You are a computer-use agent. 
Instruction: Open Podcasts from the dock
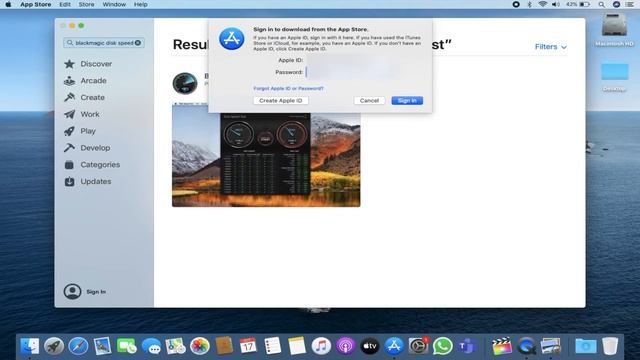pos(346,346)
